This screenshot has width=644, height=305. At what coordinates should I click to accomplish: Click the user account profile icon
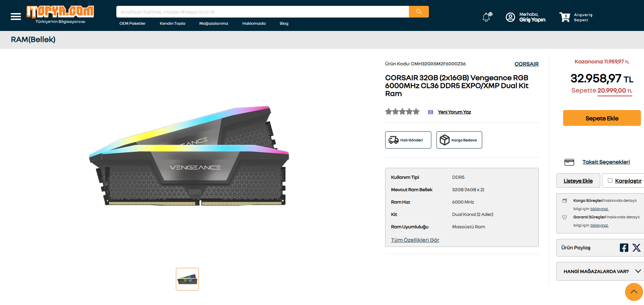pos(510,17)
